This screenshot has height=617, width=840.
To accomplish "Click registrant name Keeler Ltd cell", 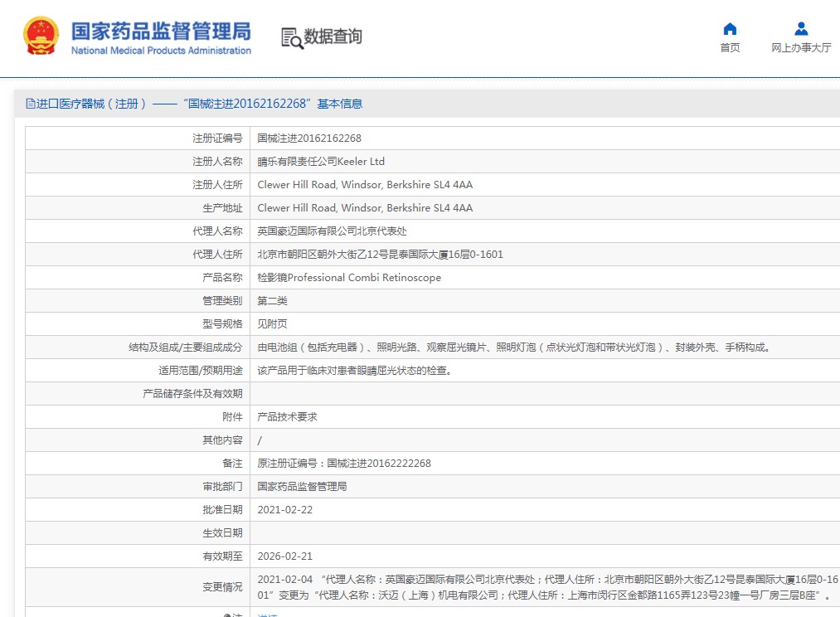I will 321,162.
